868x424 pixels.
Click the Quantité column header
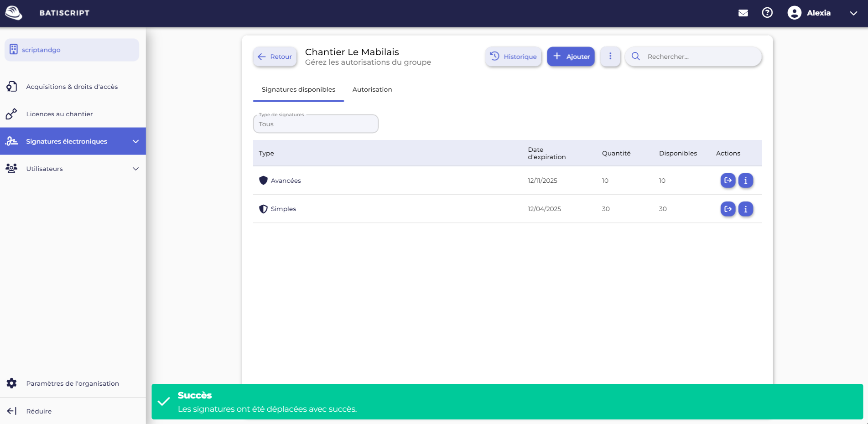(616, 153)
